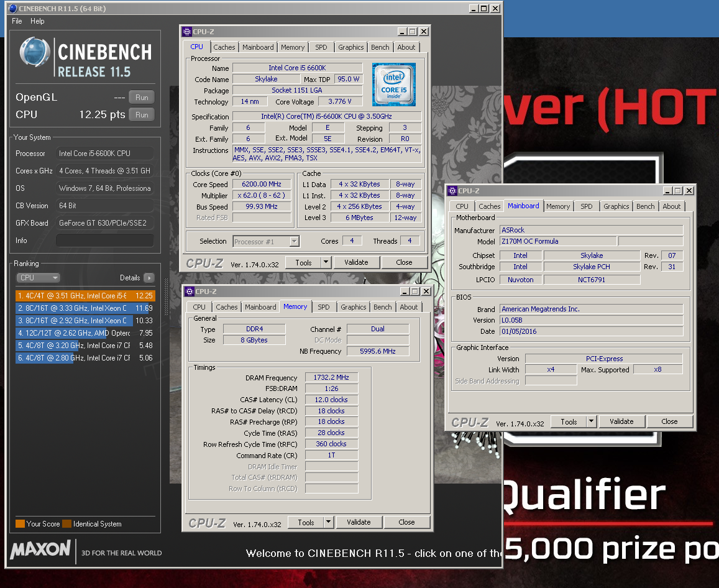
Task: Open Graphics tab in Mainboard CPU-Z window
Action: coord(616,206)
